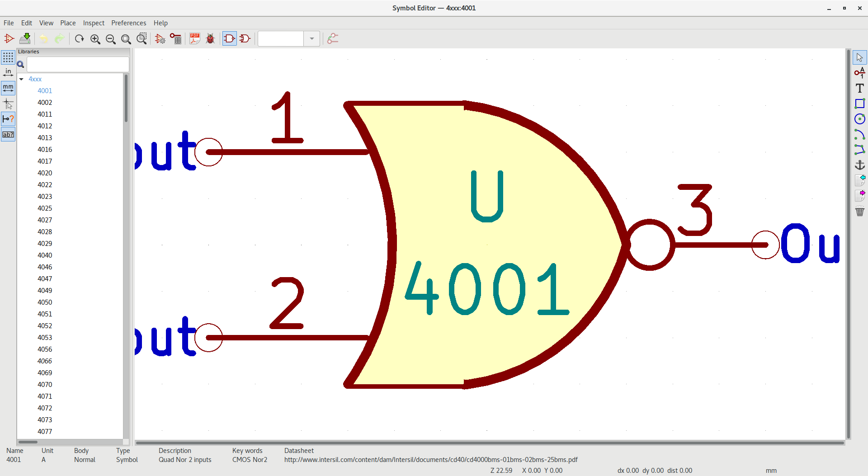
Task: Open the pin table editor
Action: tap(175, 39)
